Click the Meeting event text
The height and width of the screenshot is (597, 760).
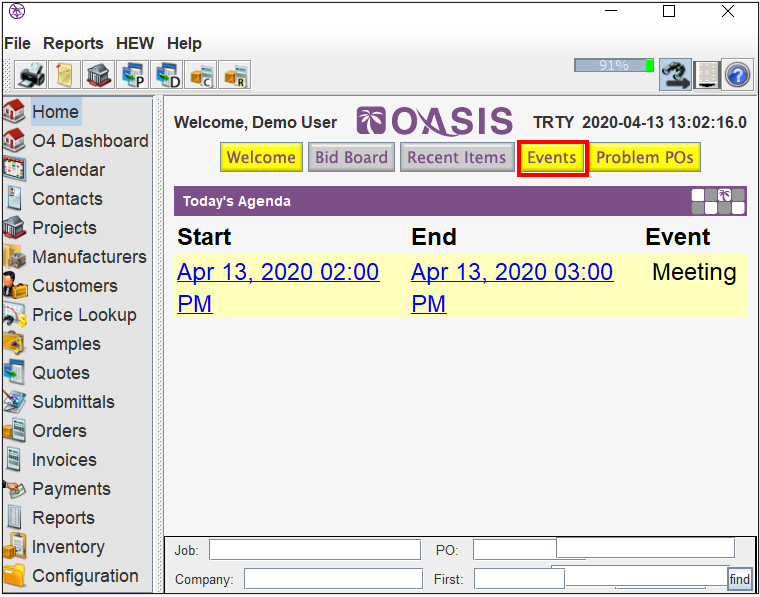695,272
